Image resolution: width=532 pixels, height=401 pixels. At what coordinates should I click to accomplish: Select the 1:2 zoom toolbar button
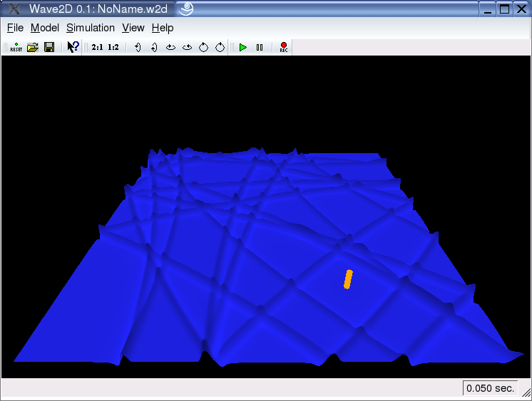113,48
